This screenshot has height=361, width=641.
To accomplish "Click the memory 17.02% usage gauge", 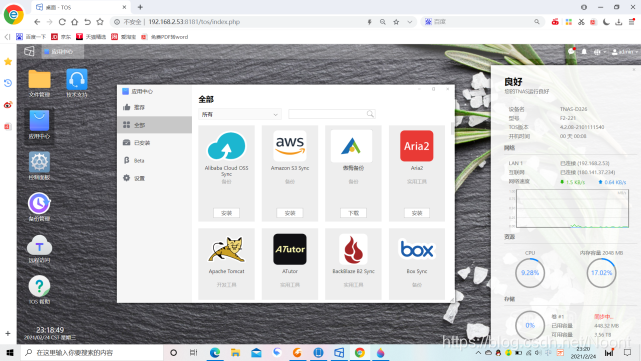I will 601,273.
